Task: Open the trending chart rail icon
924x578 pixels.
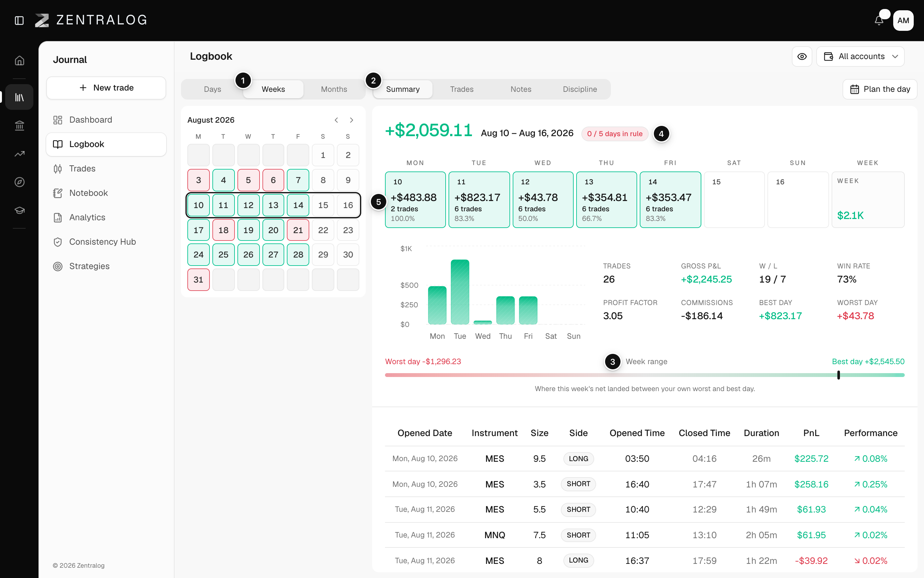Action: pos(20,154)
